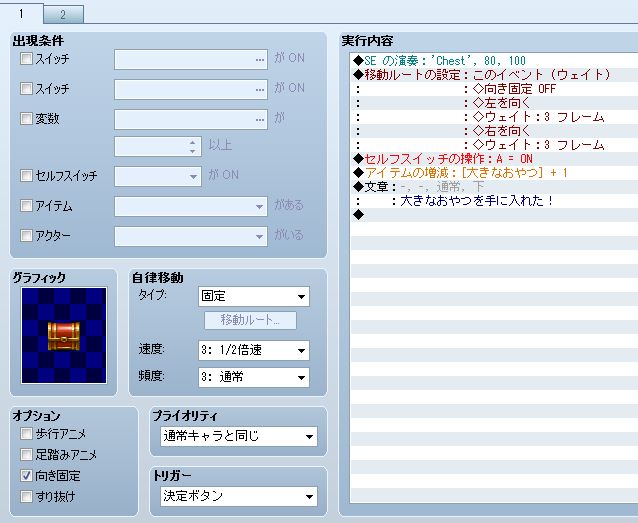Enable the アイテム condition checkbox

(26, 206)
